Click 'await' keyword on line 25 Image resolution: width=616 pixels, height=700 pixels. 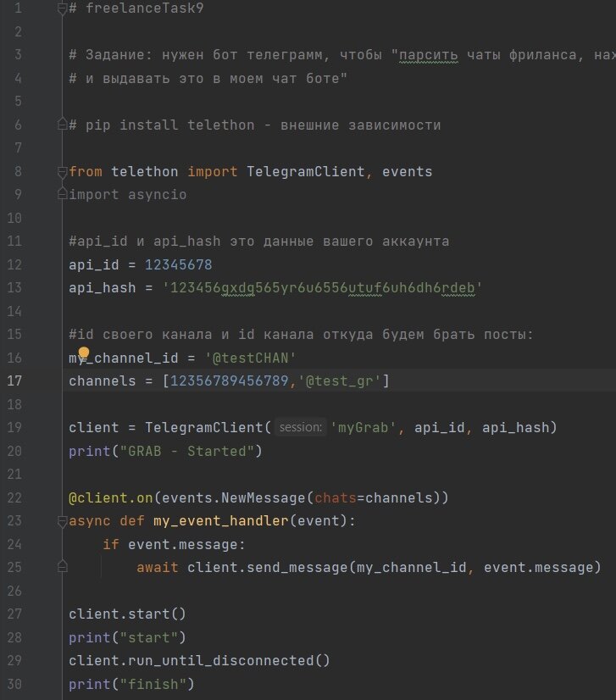[157, 568]
